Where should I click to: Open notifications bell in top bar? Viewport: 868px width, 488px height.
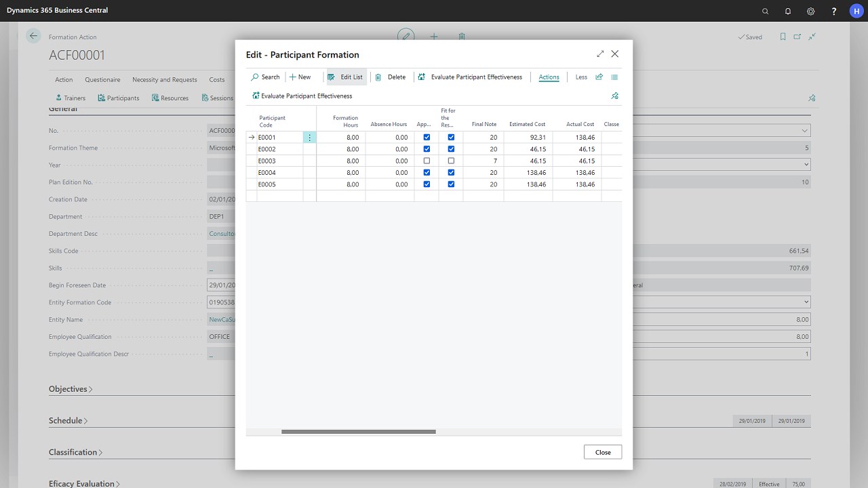pos(788,11)
